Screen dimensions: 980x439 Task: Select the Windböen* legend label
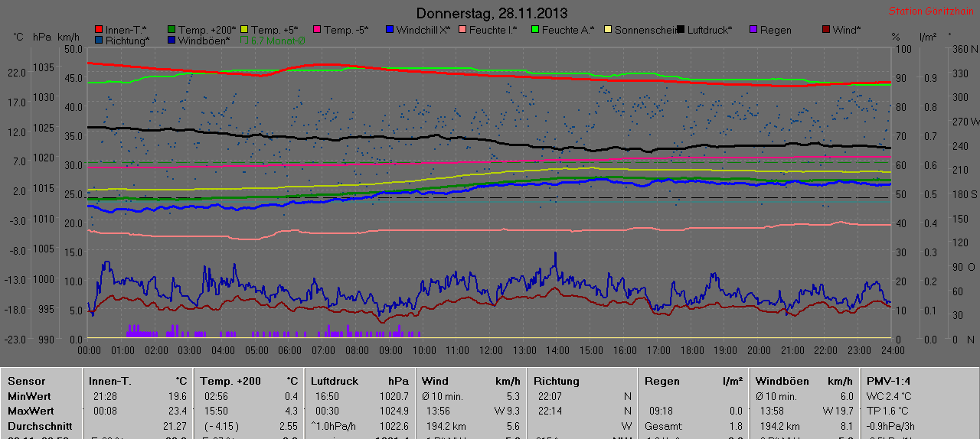click(204, 40)
